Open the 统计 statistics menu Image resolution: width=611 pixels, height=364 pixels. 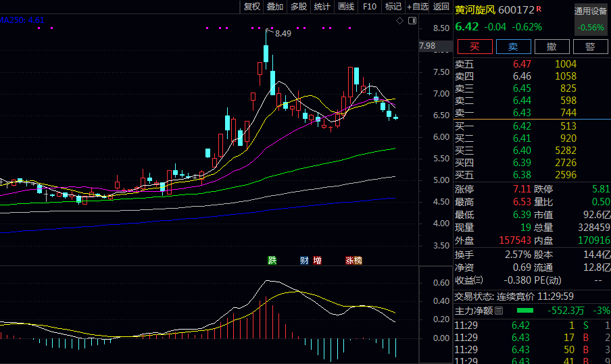[x=322, y=7]
